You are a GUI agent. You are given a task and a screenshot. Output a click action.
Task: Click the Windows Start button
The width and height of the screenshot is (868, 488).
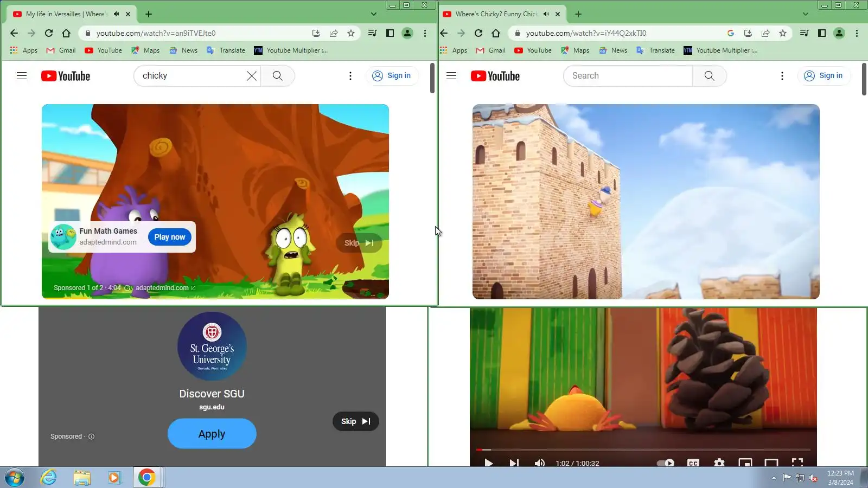point(15,478)
